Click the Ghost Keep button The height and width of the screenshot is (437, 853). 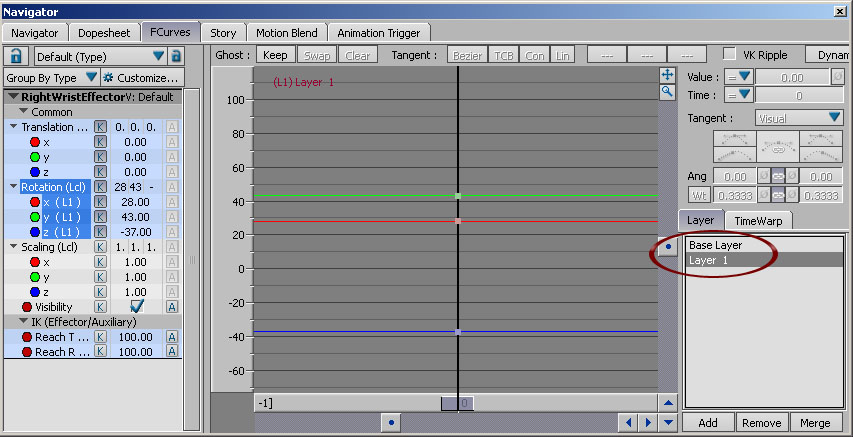click(x=275, y=55)
